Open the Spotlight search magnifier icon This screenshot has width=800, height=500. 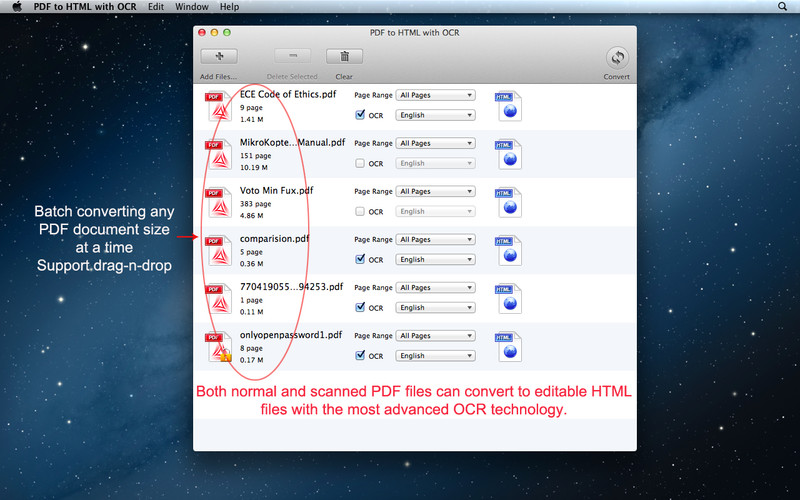click(782, 7)
